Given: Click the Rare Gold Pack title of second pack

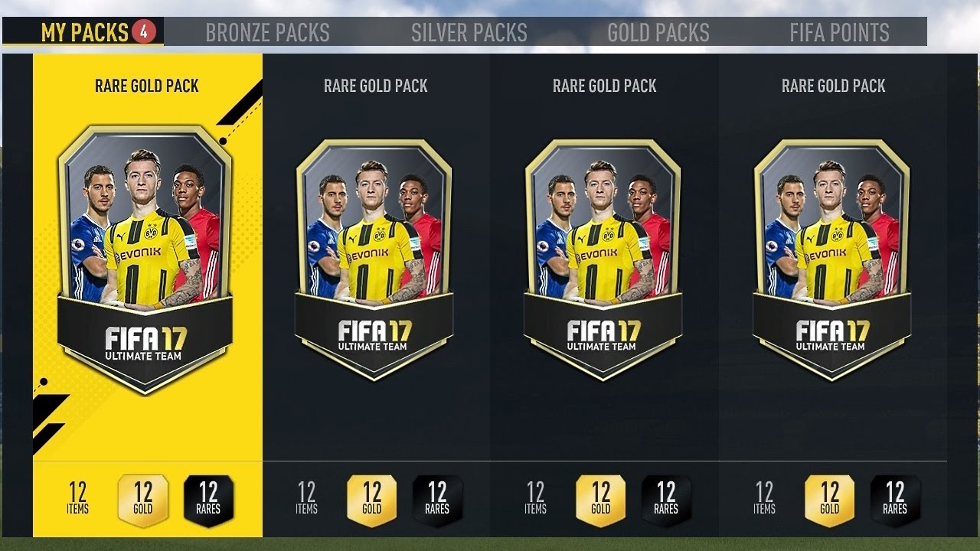Looking at the screenshot, I should click(375, 86).
